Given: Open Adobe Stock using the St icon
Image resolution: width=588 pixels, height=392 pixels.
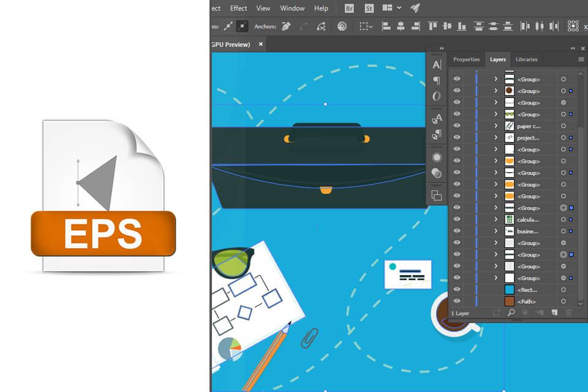Looking at the screenshot, I should point(368,9).
